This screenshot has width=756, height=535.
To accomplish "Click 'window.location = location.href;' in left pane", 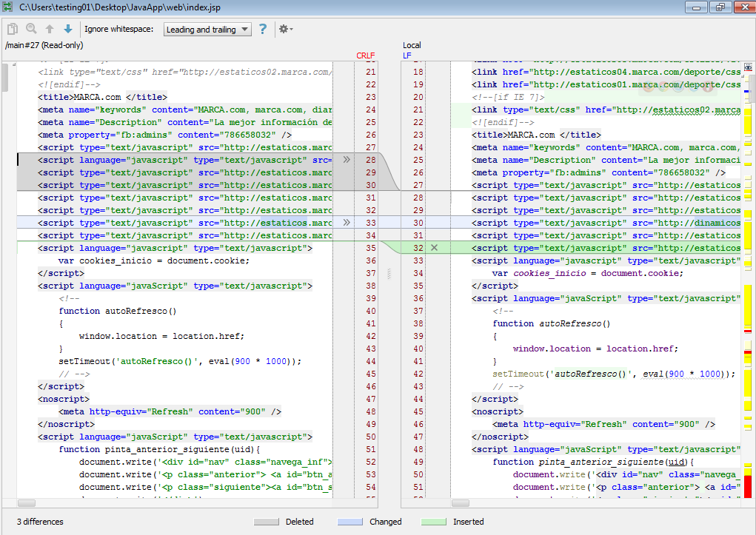I will point(161,336).
